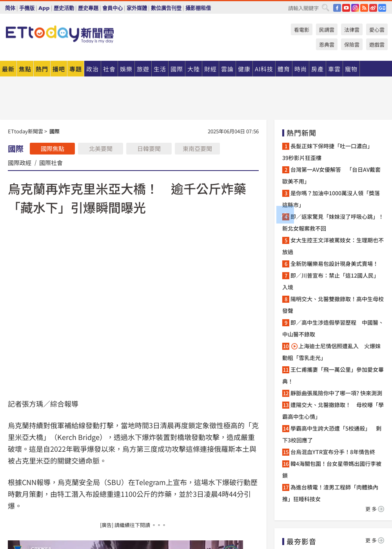This screenshot has width=392, height=549.
Task: Open the Instagram social icon
Action: click(355, 8)
